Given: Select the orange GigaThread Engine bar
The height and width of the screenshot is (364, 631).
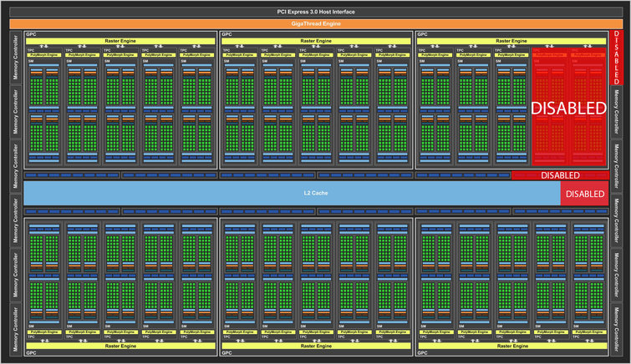Looking at the screenshot, I should (x=315, y=23).
